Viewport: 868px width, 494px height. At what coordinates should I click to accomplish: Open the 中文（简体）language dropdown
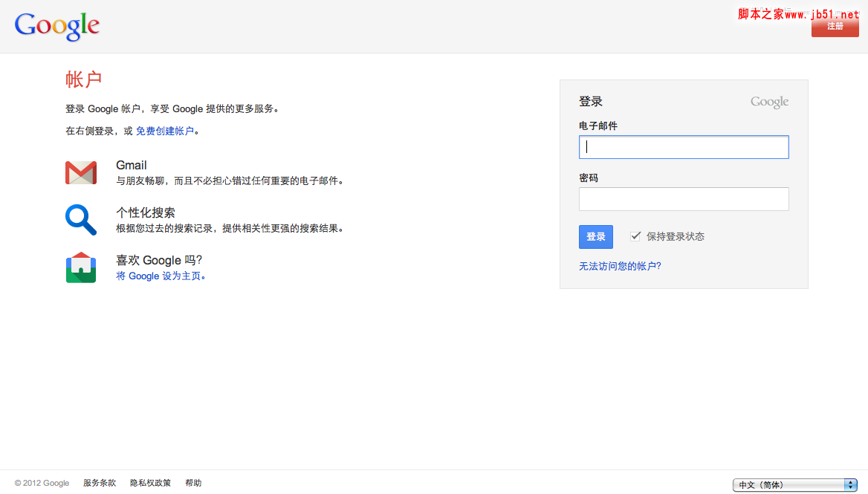pyautogui.click(x=795, y=484)
